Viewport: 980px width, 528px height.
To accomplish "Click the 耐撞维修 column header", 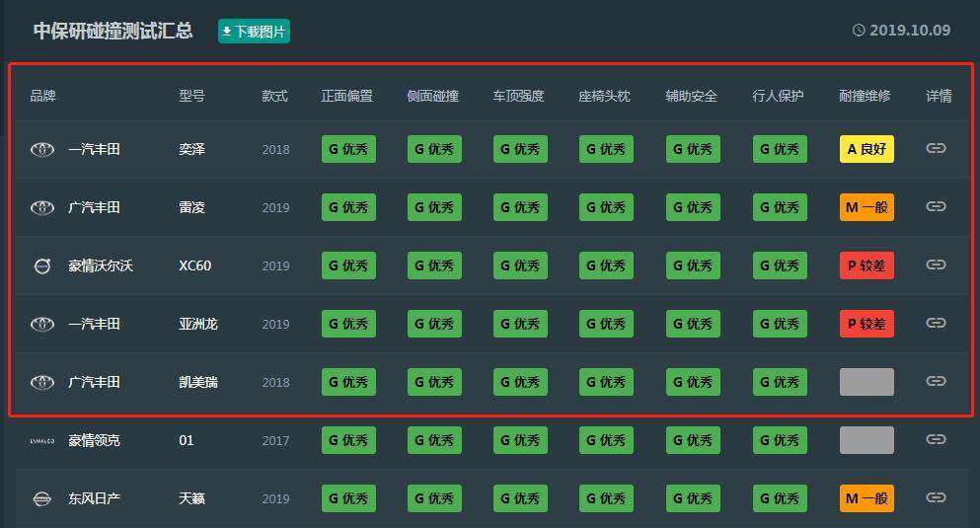I will click(865, 96).
